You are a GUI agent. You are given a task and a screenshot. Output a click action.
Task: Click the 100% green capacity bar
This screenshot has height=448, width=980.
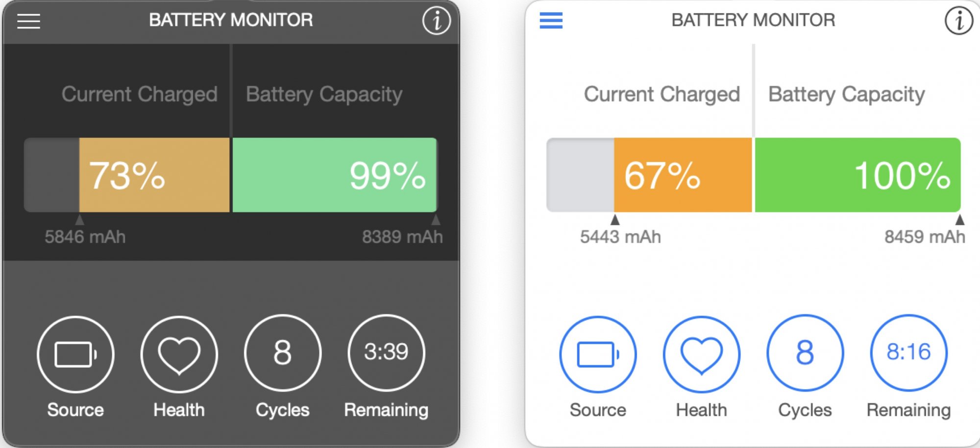[x=857, y=175]
